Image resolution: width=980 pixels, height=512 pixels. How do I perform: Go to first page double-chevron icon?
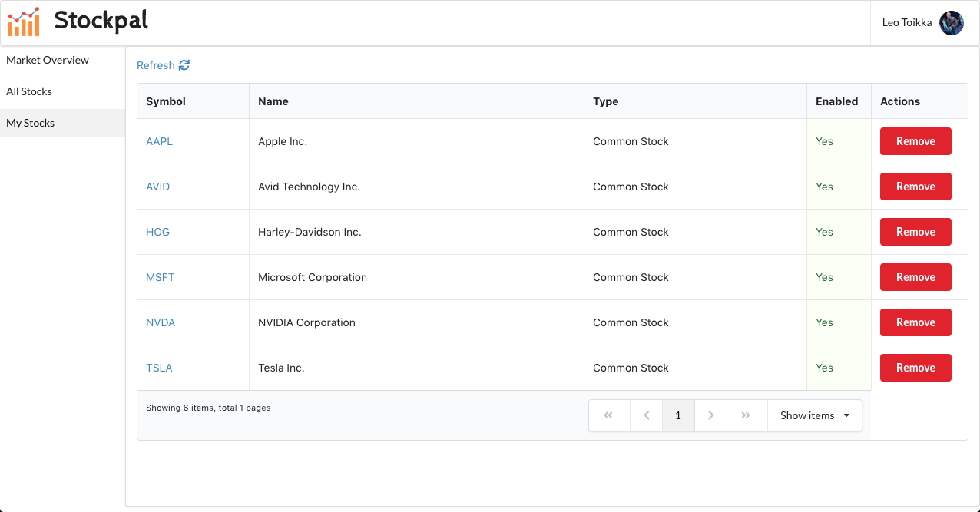pos(609,415)
